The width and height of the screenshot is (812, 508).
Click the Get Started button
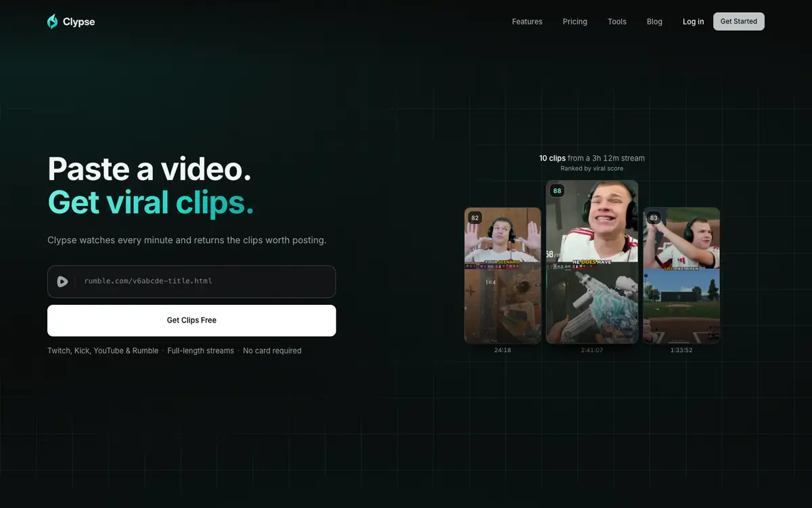(739, 22)
